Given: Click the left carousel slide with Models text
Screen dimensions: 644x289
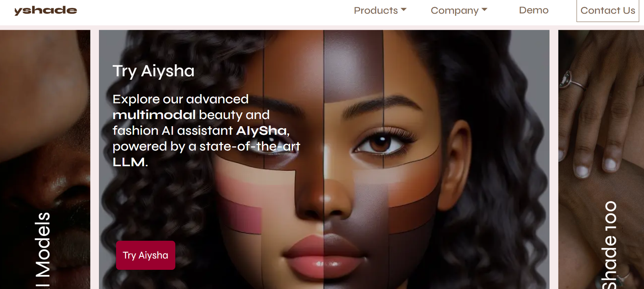Looking at the screenshot, I should pos(45,159).
